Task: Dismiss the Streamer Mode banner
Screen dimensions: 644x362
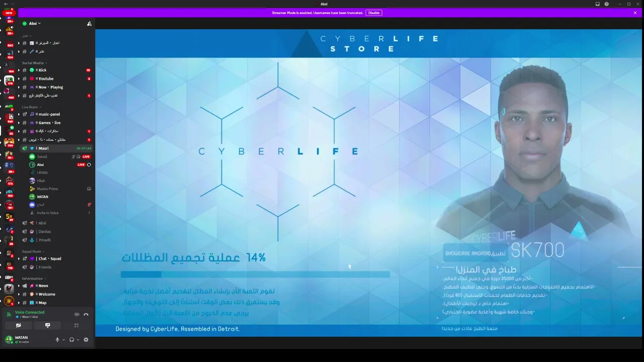Action: click(x=635, y=13)
